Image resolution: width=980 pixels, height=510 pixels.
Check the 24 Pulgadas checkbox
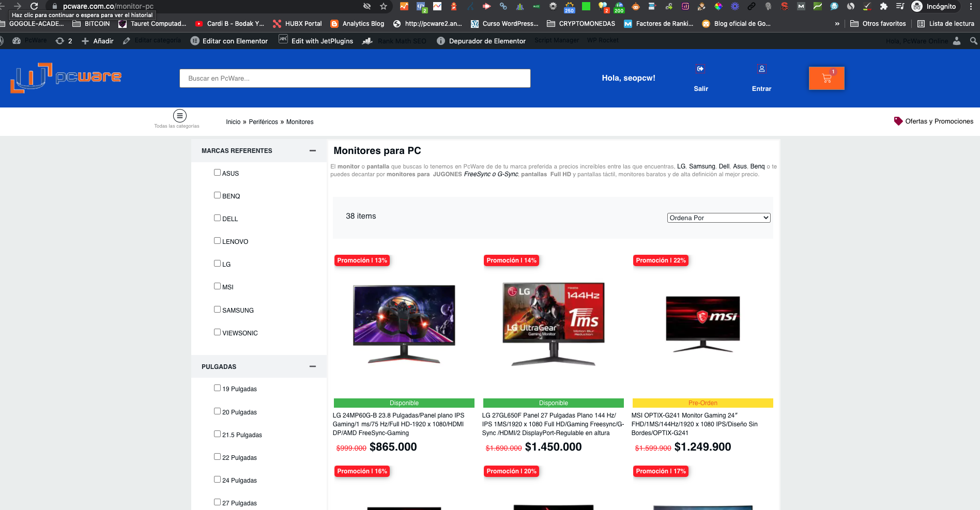pos(217,480)
